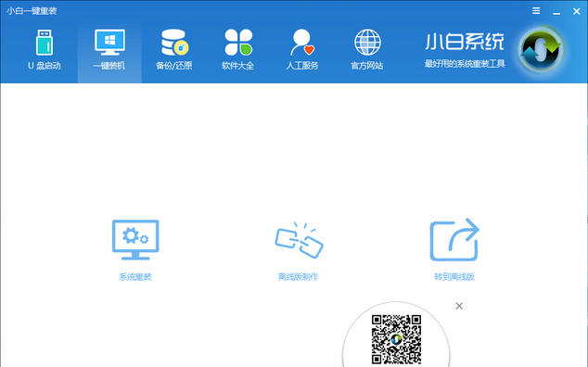Open the 人工服务 manual service tab

(302, 51)
